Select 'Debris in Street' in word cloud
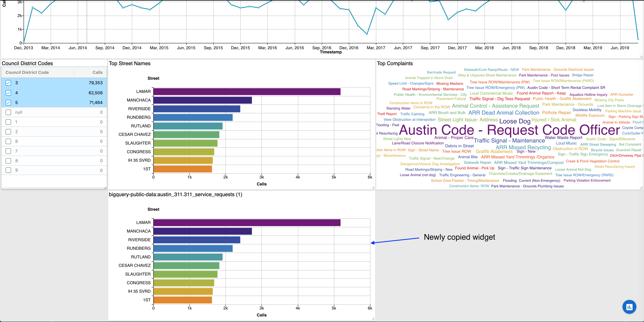The image size is (644, 322). (460, 146)
